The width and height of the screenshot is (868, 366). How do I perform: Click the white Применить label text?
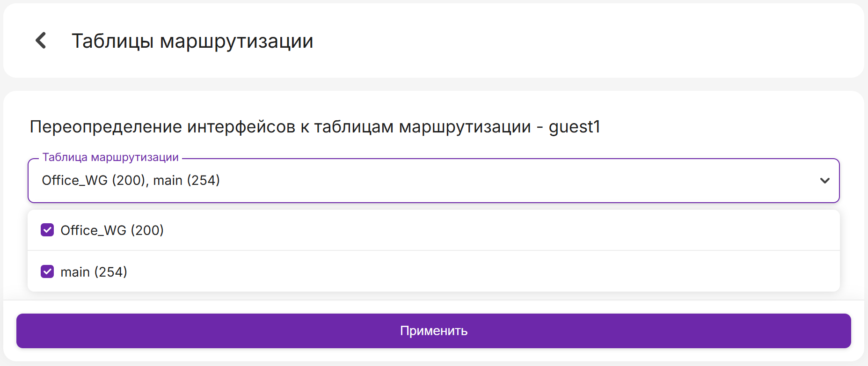click(x=434, y=331)
